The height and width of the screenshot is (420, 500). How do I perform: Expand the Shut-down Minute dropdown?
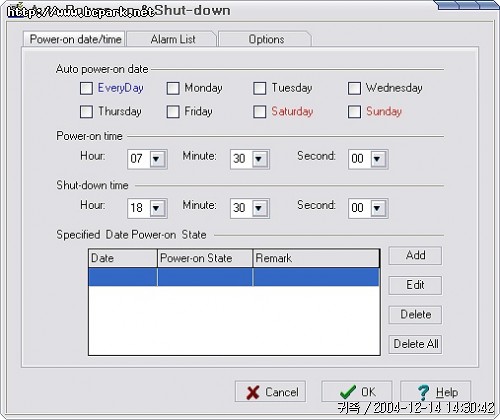pyautogui.click(x=259, y=208)
